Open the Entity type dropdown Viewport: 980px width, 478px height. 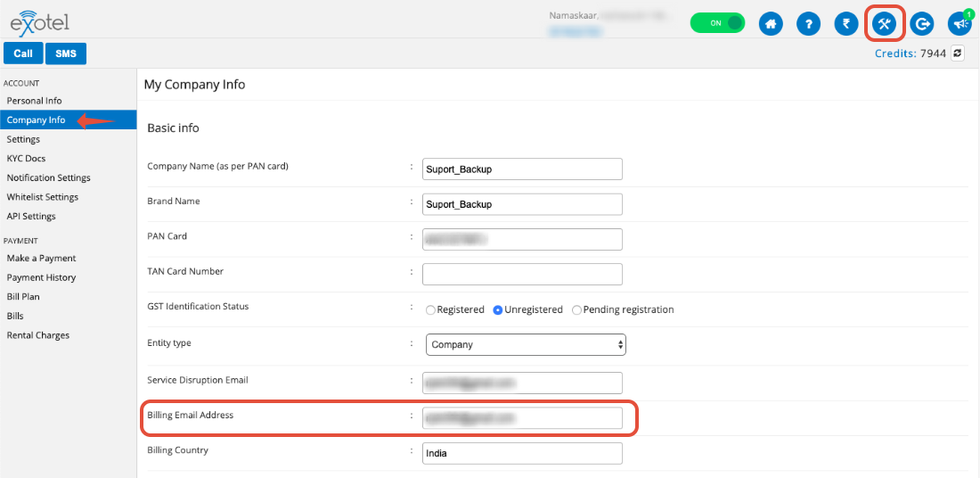coord(526,345)
